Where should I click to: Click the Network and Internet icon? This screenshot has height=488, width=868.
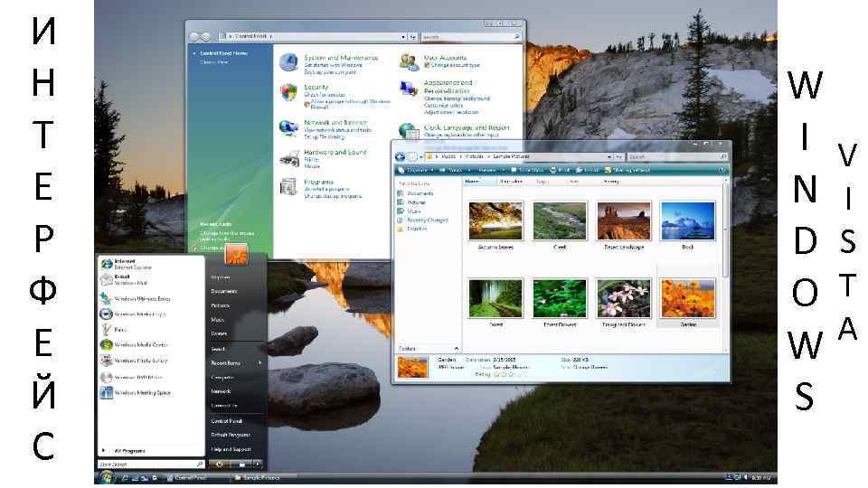288,127
